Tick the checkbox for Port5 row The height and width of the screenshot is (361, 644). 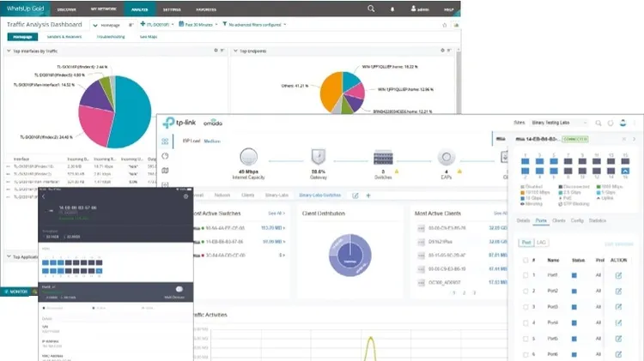526,339
